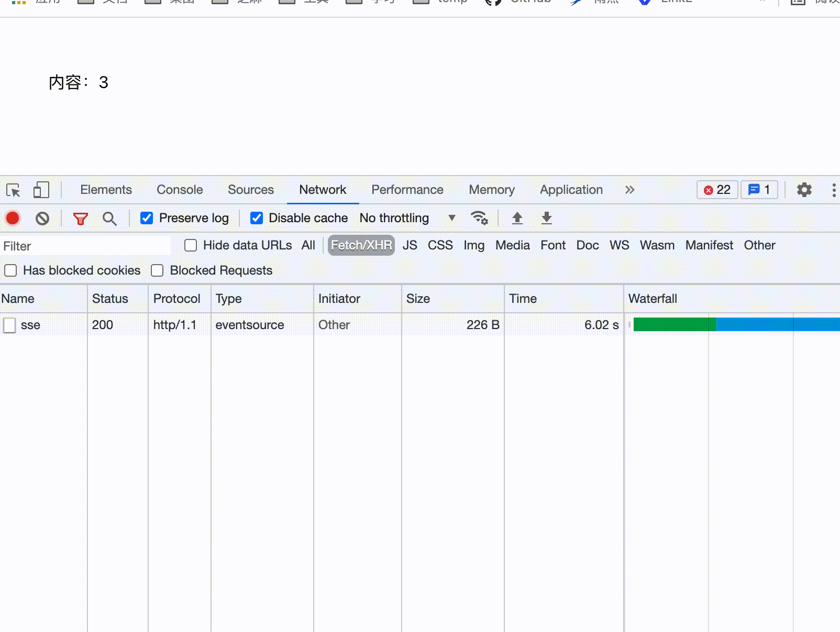
Task: Sort requests by Status column
Action: [x=118, y=299]
